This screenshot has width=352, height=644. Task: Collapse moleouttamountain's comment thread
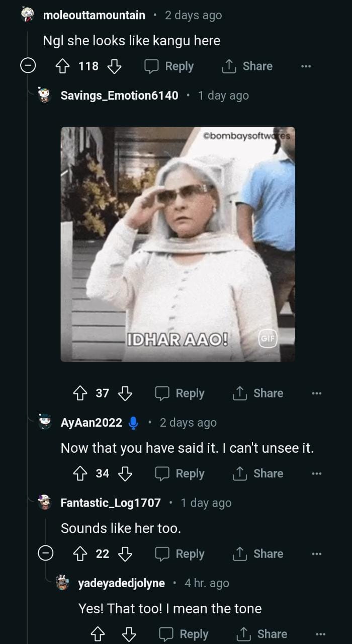(28, 66)
